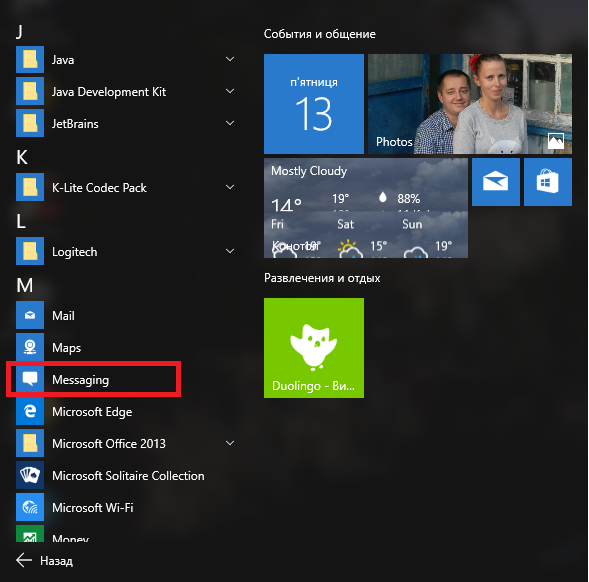
Task: Open the Duolingo tile
Action: pos(314,348)
